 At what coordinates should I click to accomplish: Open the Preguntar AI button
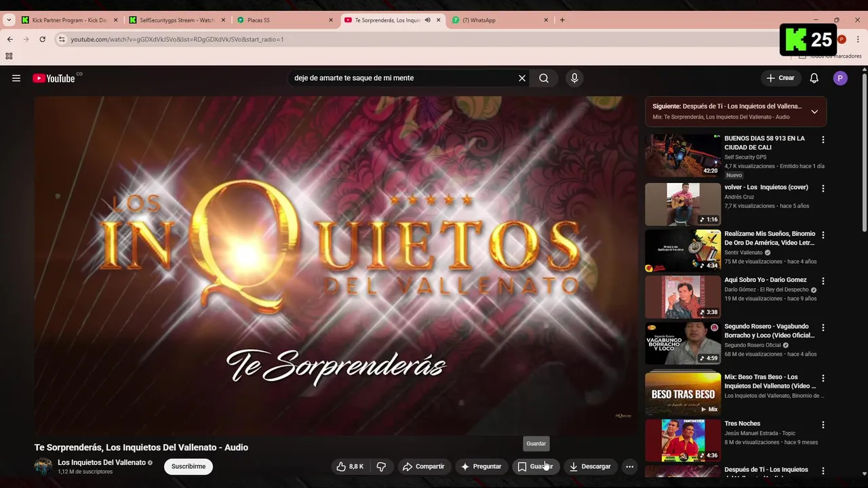coord(481,466)
